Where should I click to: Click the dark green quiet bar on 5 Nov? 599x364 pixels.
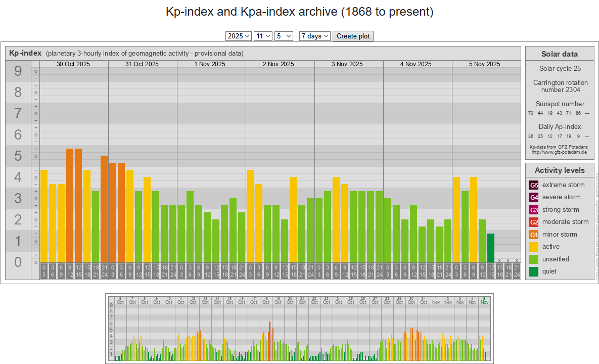[x=490, y=248]
